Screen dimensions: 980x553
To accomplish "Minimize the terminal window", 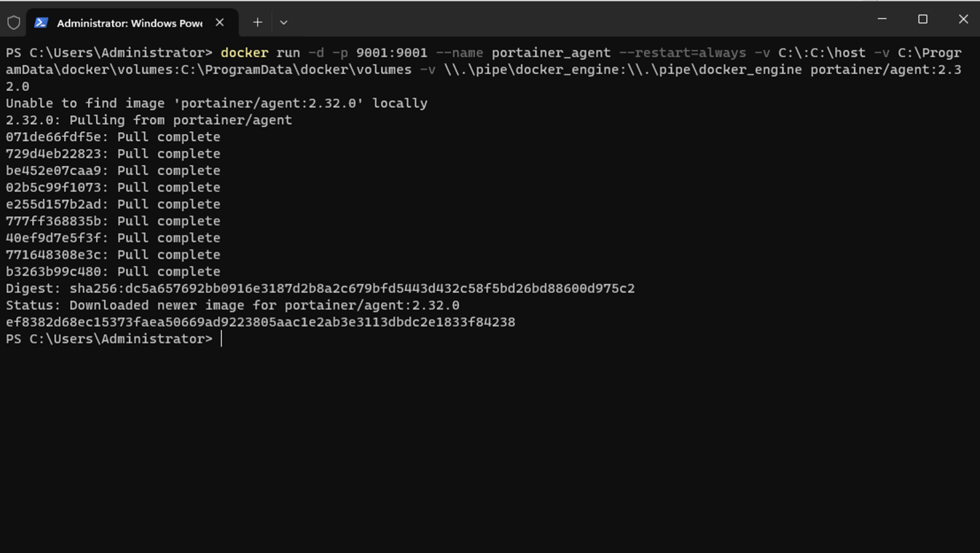I will pos(882,19).
